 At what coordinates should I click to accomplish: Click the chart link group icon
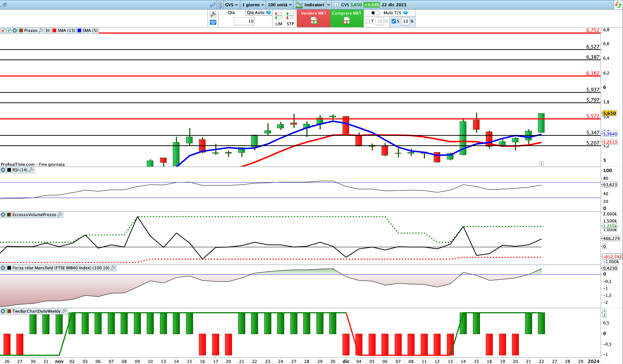[x=220, y=5]
